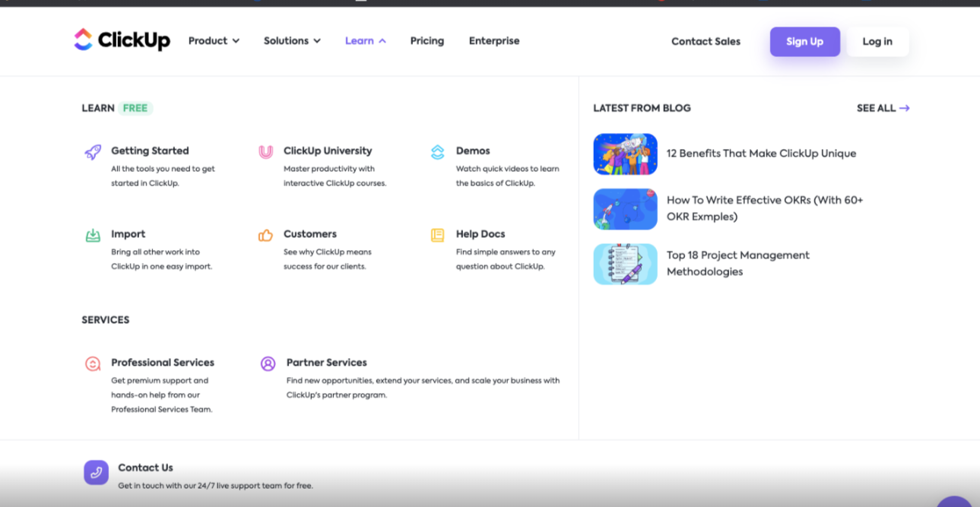The image size is (980, 507).
Task: Follow the SEE ALL blog link
Action: coord(883,108)
